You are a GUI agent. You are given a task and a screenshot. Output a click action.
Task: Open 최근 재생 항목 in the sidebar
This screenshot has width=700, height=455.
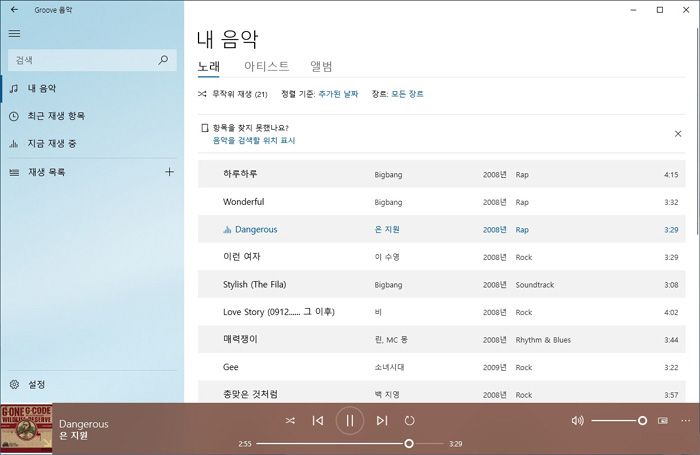pyautogui.click(x=92, y=116)
